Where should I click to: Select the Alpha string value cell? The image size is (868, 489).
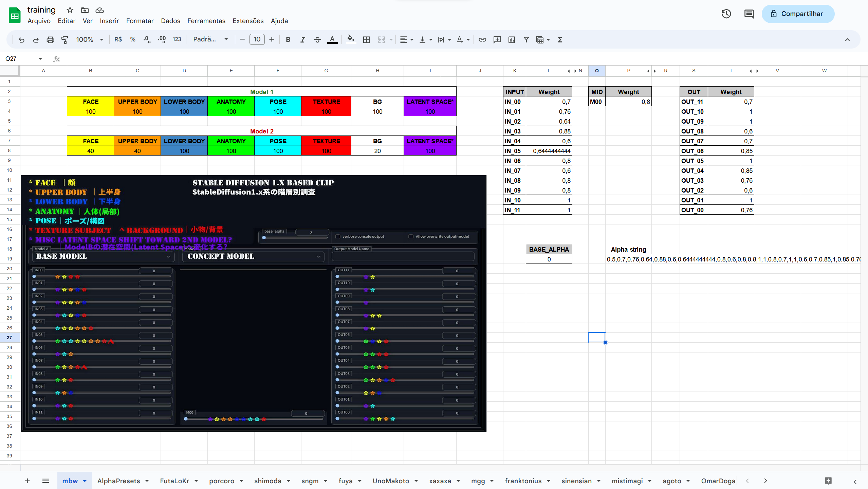(733, 259)
